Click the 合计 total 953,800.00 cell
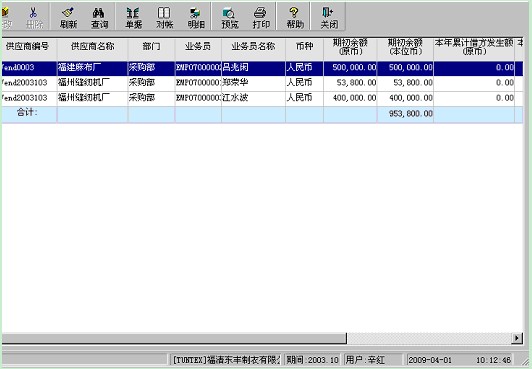 (405, 114)
